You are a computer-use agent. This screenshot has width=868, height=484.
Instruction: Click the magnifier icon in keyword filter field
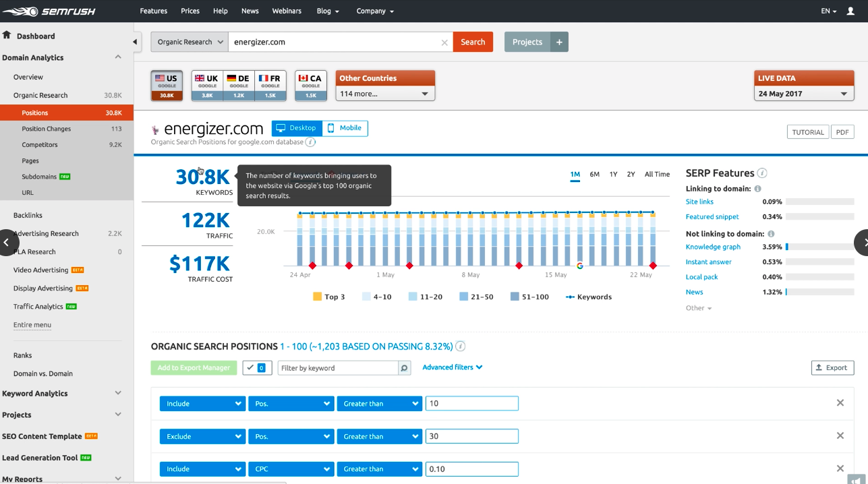[x=403, y=367]
